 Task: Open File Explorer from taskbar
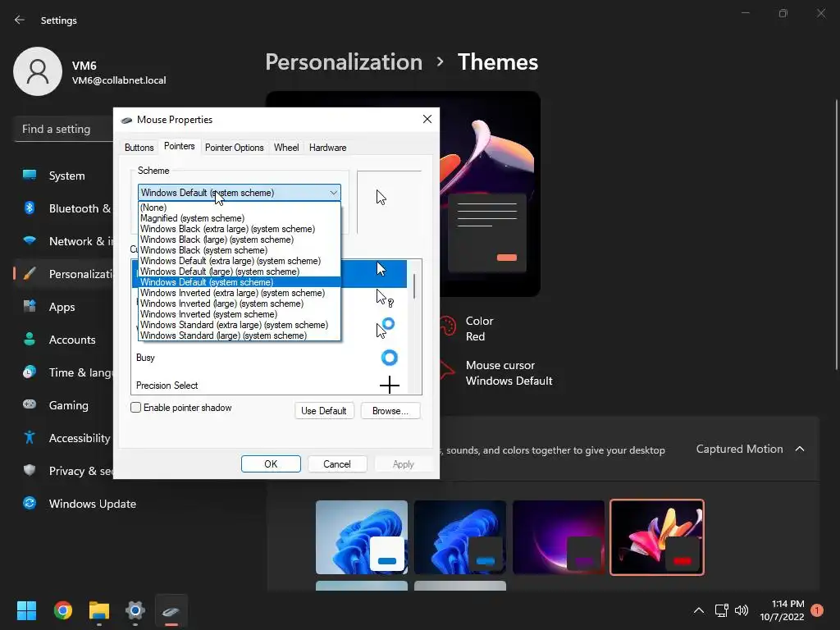pos(99,610)
